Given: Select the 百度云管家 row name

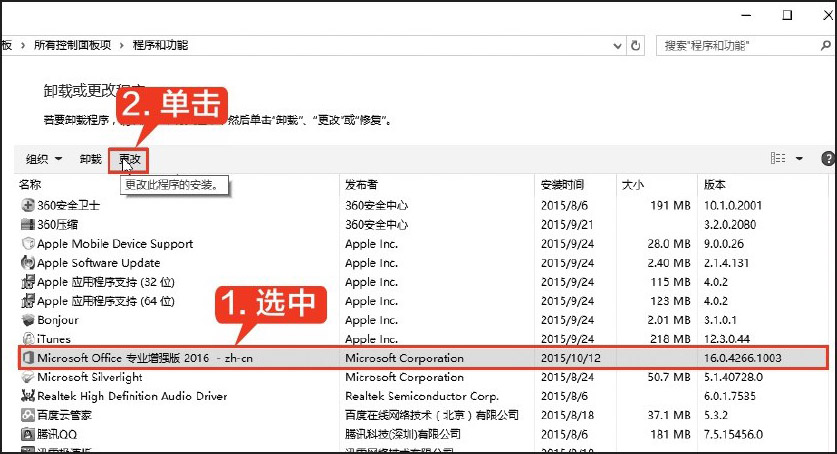Looking at the screenshot, I should pyautogui.click(x=64, y=415).
